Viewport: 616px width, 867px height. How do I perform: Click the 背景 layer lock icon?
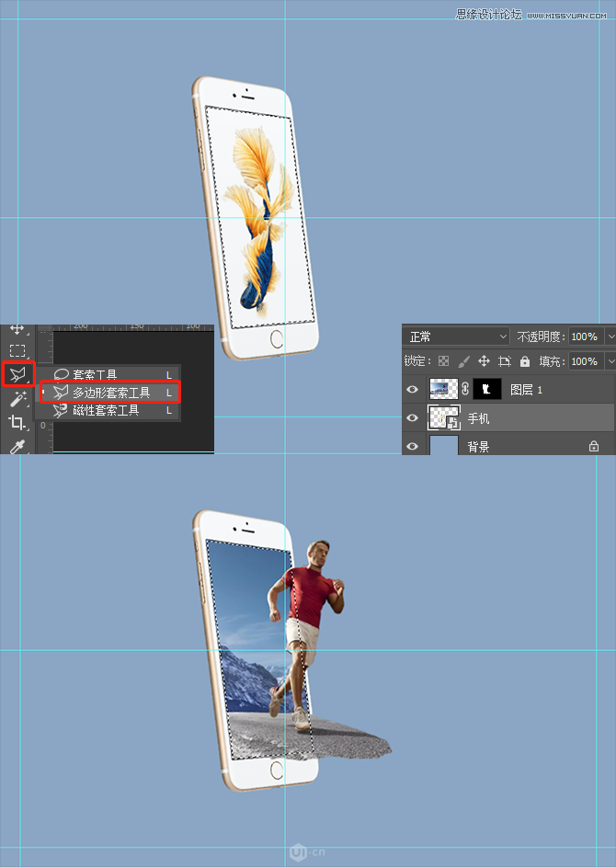pyautogui.click(x=594, y=446)
